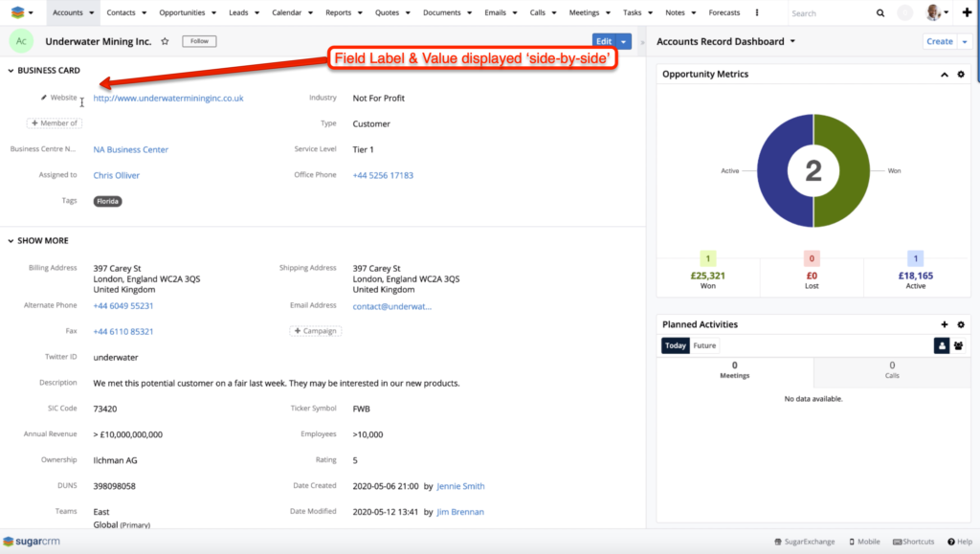Open the Contacts module dropdown arrow

click(x=144, y=13)
